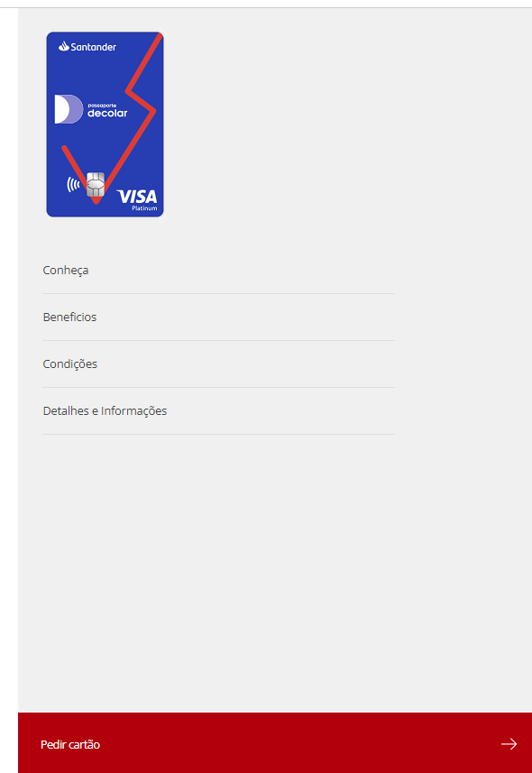Click the Santander wordmark text on the card

click(94, 47)
